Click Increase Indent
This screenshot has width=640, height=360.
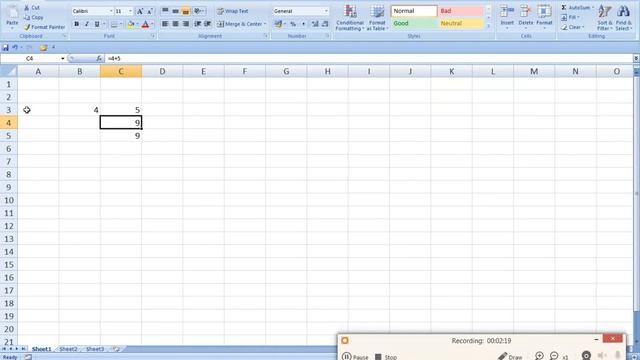pyautogui.click(x=208, y=24)
